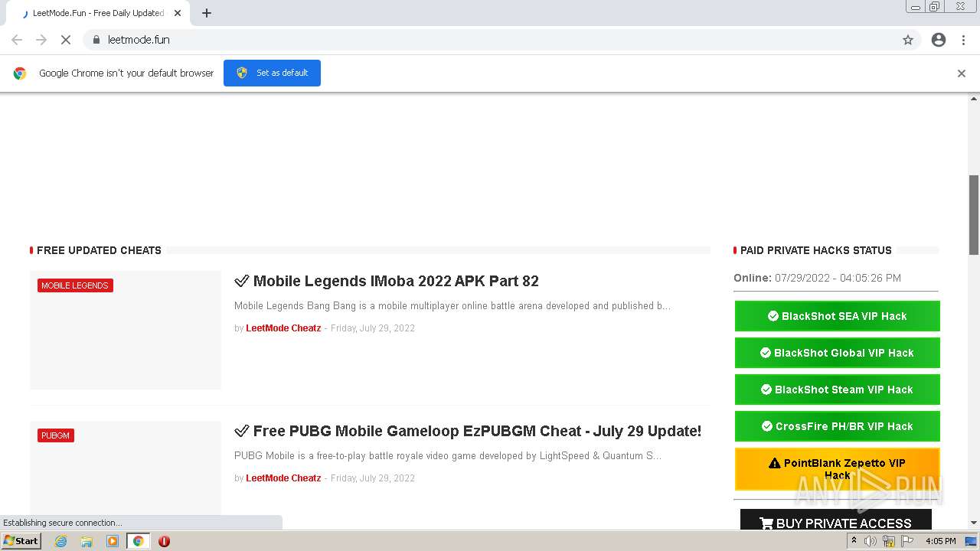Set Chrome as default browser
This screenshot has width=980, height=551.
272,73
